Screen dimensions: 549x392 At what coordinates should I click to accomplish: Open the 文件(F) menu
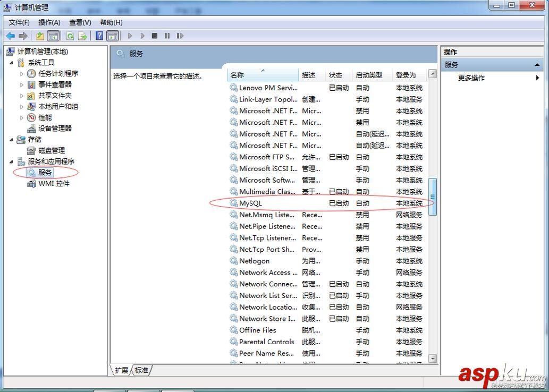tap(19, 22)
